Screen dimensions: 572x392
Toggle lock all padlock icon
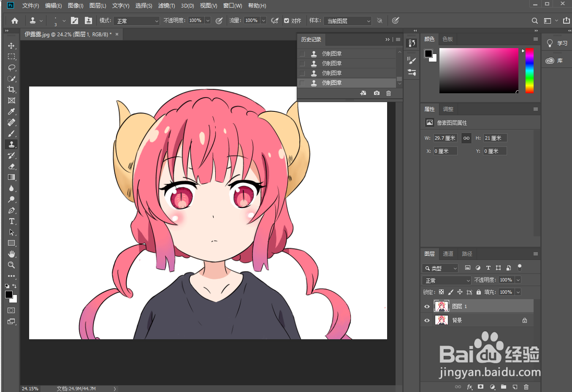click(478, 292)
